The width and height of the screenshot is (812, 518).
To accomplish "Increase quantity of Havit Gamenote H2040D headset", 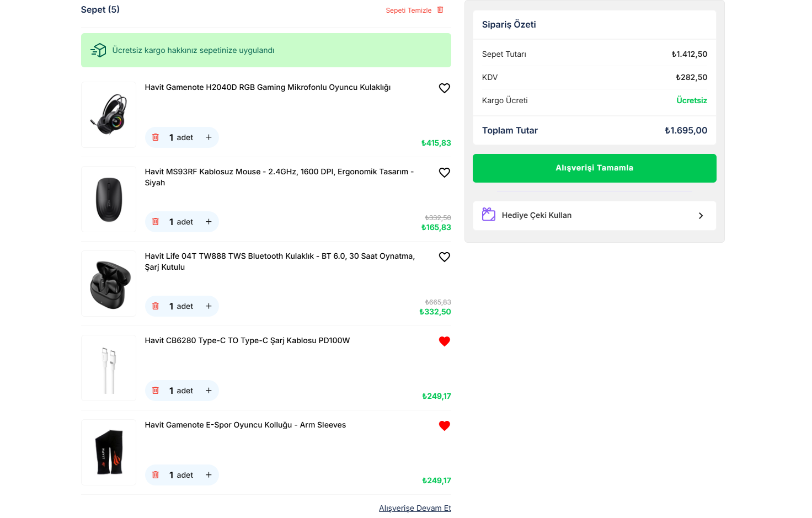I will (x=209, y=137).
